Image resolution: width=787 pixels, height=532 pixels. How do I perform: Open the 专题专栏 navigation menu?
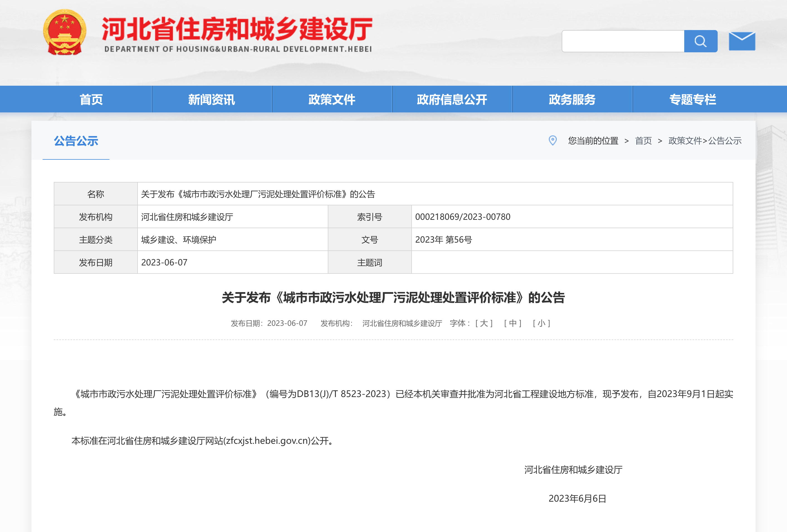tap(693, 99)
